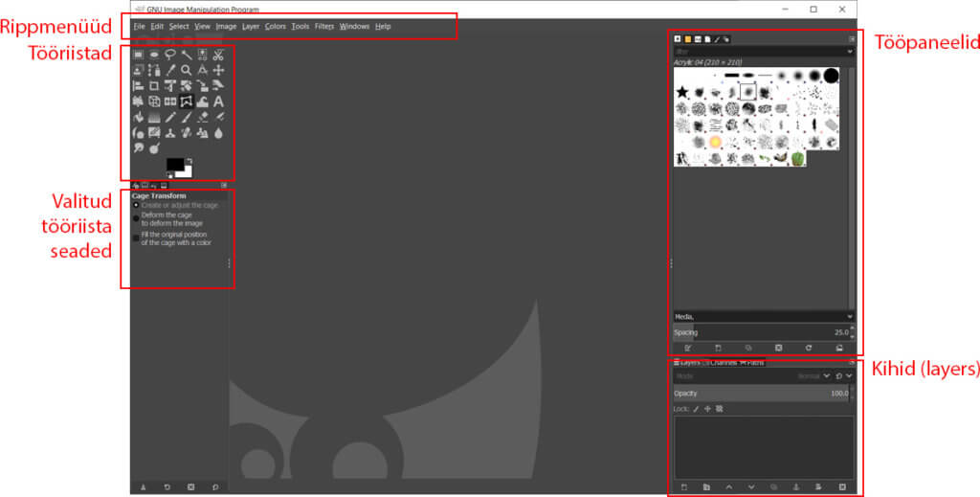Open the Select menu
Image resolution: width=980 pixels, height=497 pixels.
pyautogui.click(x=179, y=26)
